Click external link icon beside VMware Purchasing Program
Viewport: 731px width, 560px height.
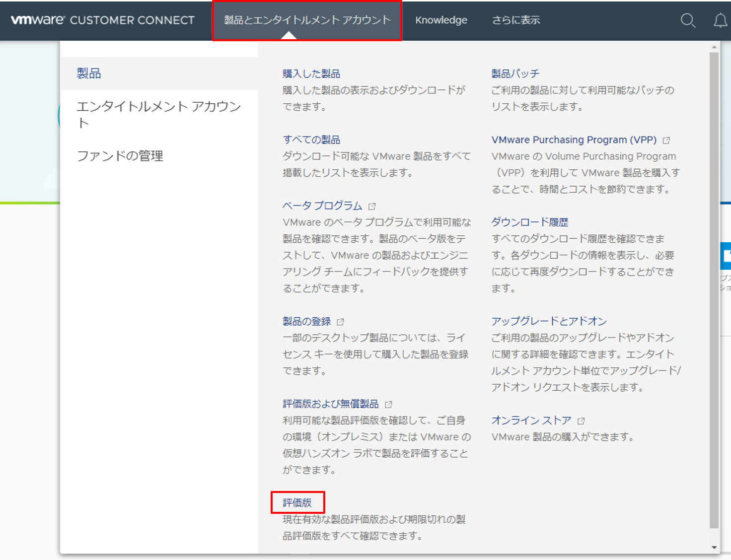666,140
